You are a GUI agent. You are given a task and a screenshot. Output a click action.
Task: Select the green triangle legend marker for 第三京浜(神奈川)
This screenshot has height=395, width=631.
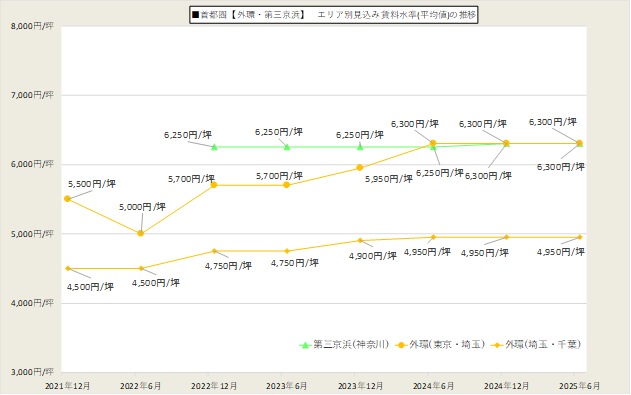pos(305,345)
